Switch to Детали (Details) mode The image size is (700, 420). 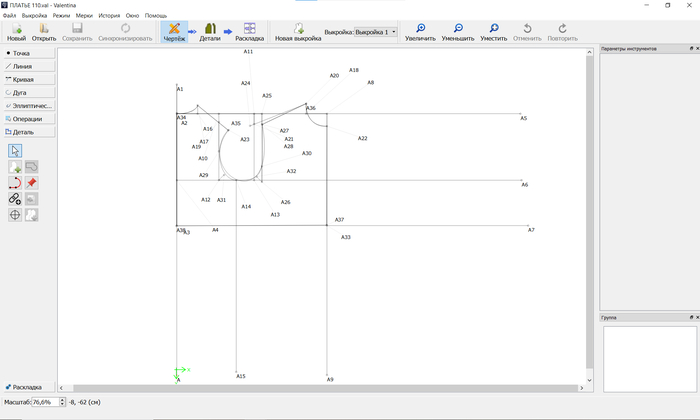[210, 30]
